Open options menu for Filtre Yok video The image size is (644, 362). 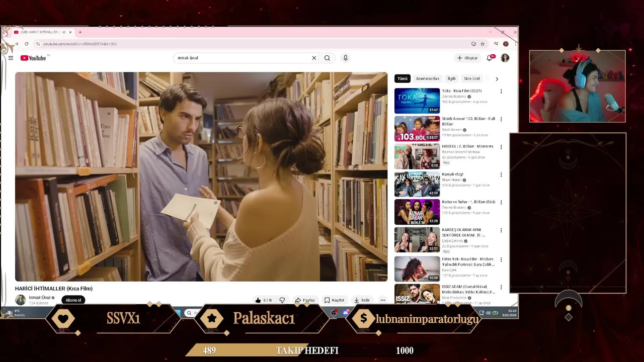point(501,259)
